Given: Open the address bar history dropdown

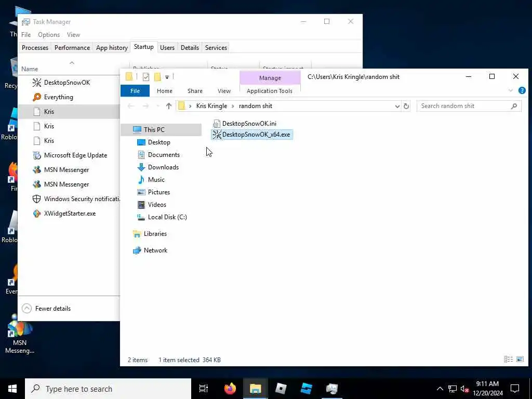Looking at the screenshot, I should (397, 106).
